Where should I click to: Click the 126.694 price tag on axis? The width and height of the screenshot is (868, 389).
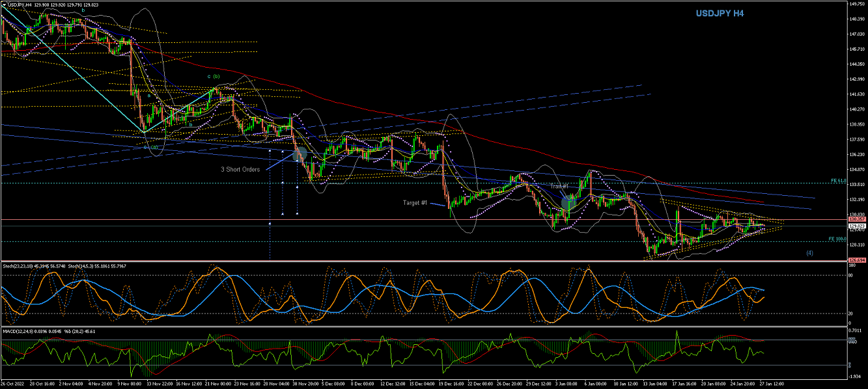point(855,261)
